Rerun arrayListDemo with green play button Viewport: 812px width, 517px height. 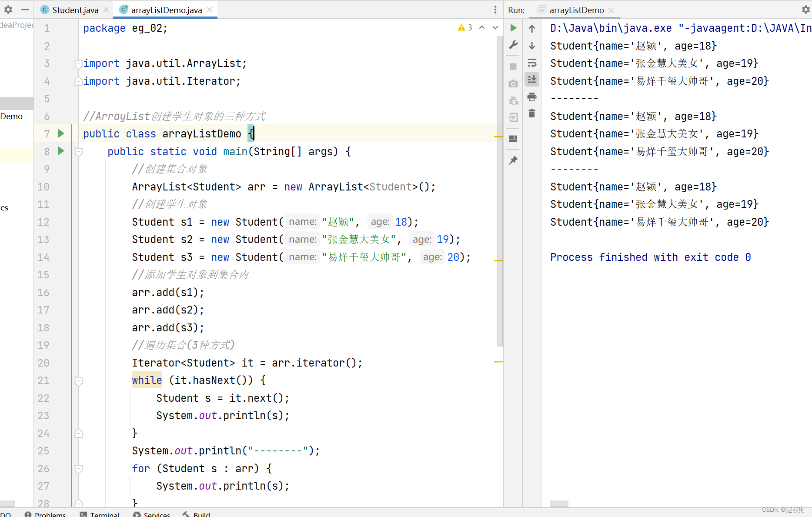[x=513, y=28]
